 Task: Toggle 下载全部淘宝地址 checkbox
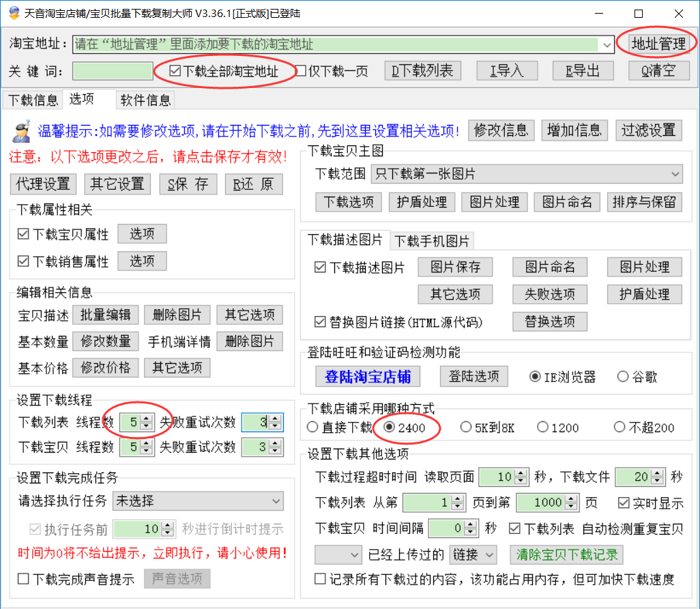click(x=175, y=71)
